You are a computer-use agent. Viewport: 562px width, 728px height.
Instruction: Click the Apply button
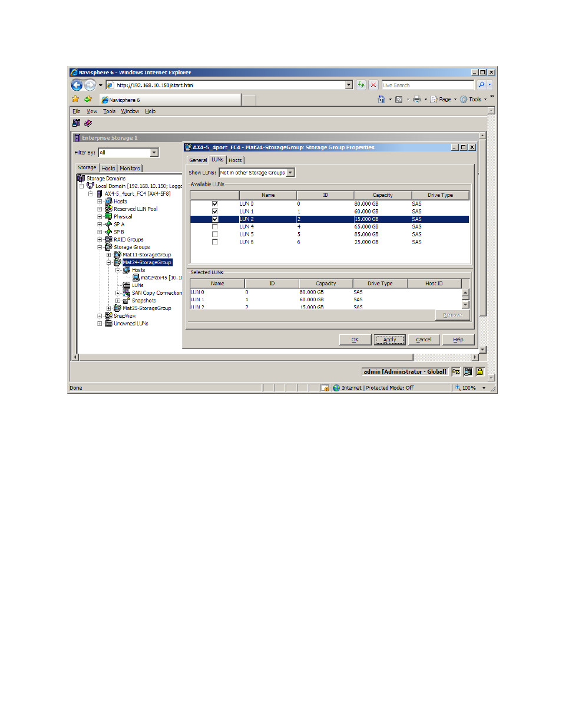tap(389, 340)
